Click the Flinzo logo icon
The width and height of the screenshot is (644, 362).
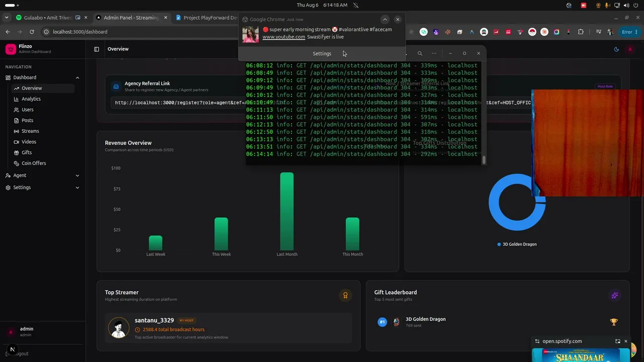11,49
